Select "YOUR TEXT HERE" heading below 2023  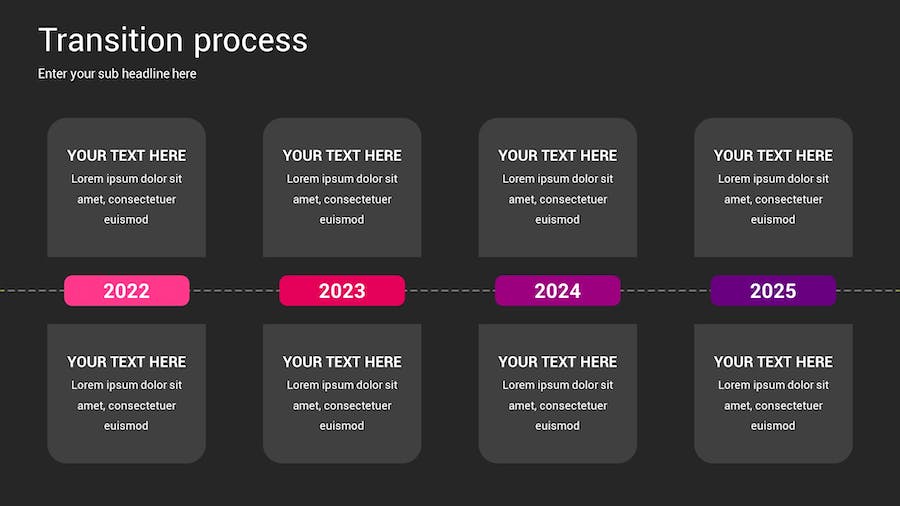coord(342,361)
